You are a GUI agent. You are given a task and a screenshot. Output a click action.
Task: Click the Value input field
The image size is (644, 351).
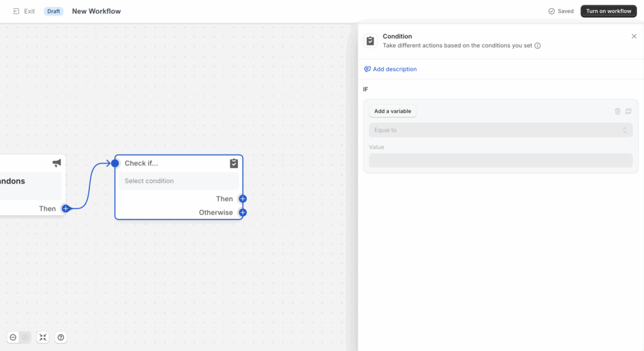[501, 160]
